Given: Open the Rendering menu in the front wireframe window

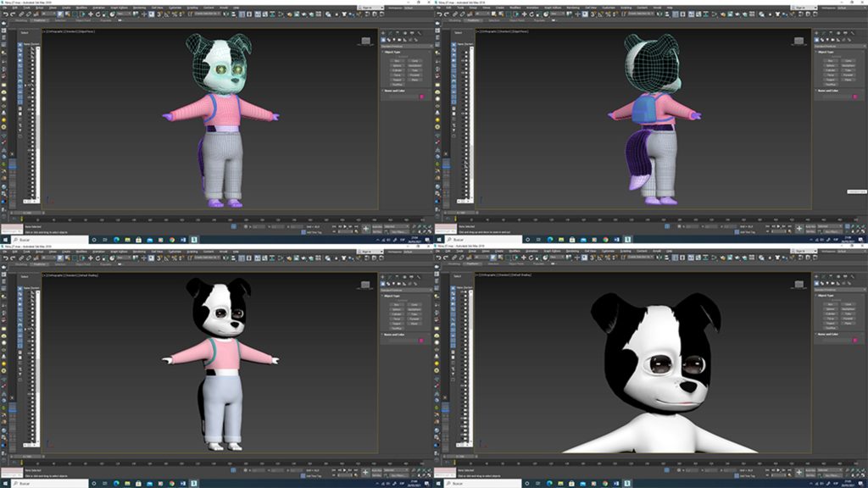Looking at the screenshot, I should (x=139, y=8).
